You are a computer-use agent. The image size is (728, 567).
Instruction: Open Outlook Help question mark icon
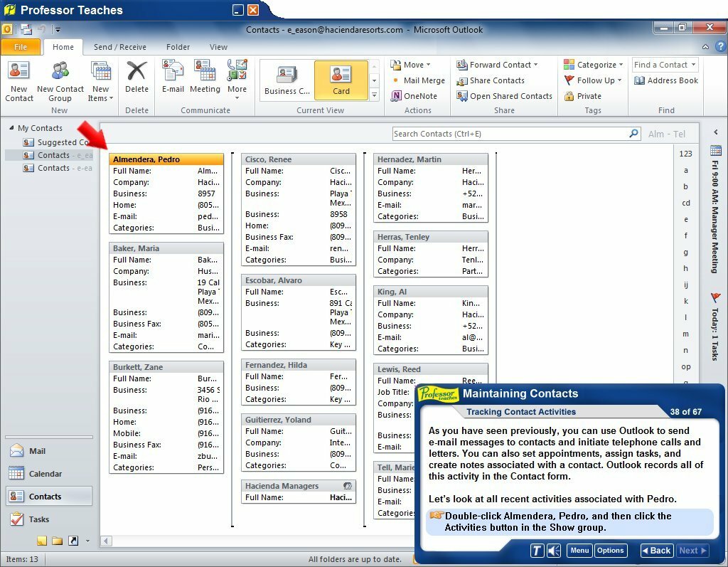point(720,46)
